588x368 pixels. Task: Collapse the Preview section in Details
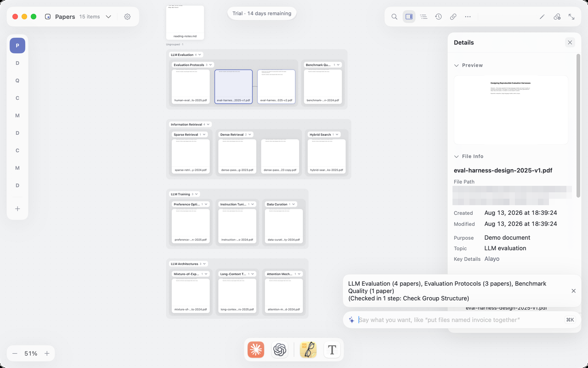pyautogui.click(x=457, y=65)
